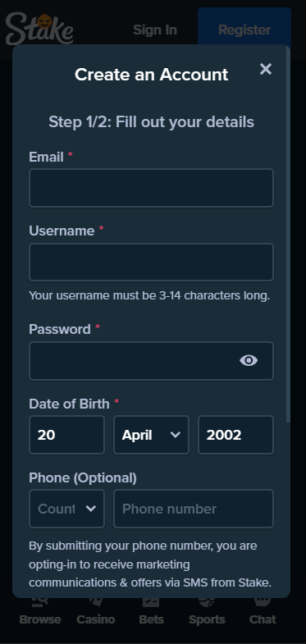Viewport: 306px width, 644px height.
Task: Focus the Password input field
Action: point(151,361)
